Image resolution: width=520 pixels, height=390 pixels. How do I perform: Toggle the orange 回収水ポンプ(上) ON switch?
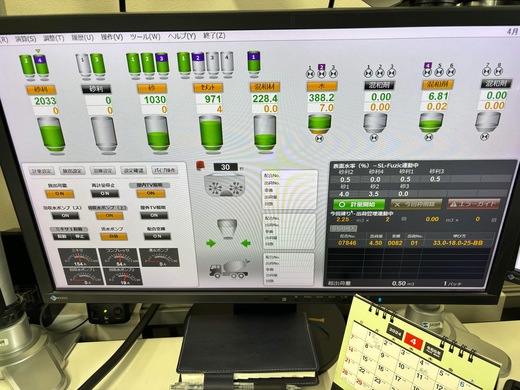109,216
